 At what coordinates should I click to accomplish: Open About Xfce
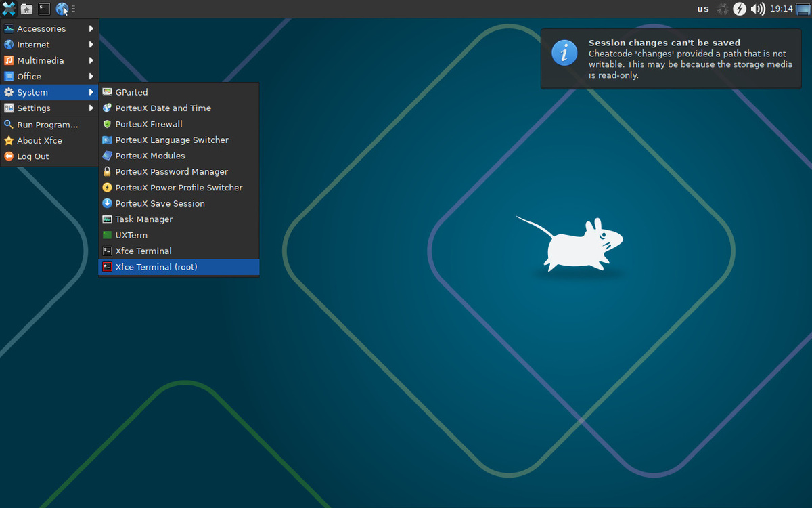[49, 140]
